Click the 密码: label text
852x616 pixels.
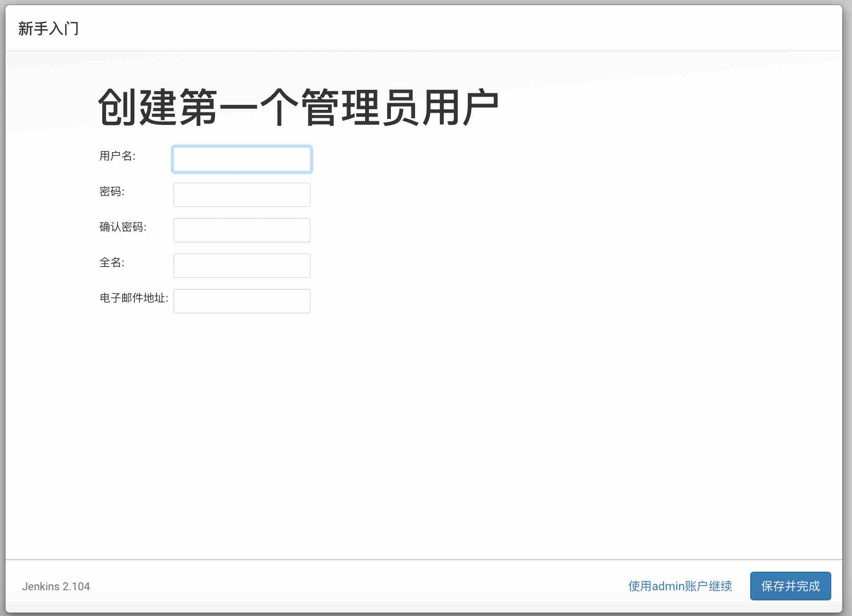tap(112, 191)
